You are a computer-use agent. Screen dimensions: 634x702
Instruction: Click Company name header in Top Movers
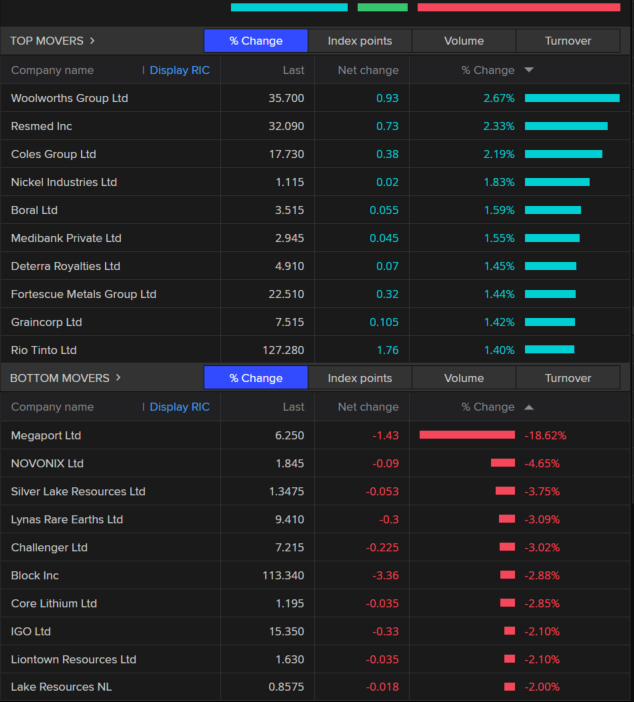click(x=52, y=70)
